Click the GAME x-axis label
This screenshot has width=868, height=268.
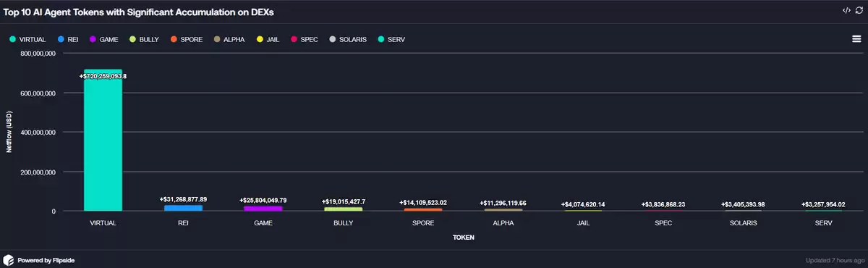[263, 223]
